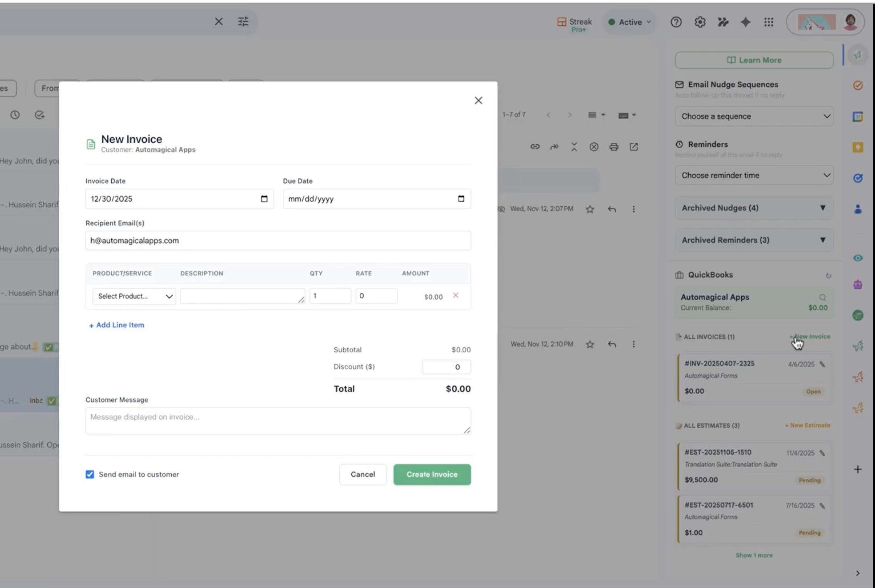Open the Select Product dropdown

pos(134,296)
